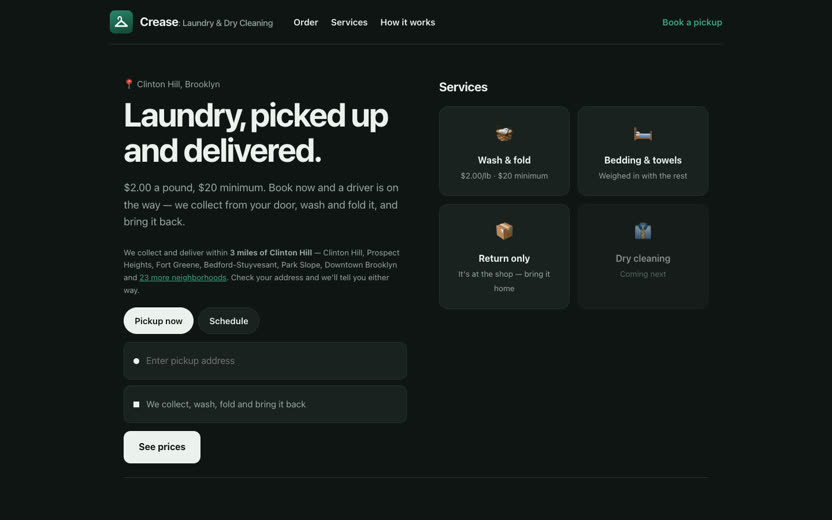Click the Dry cleaning shirt icon
832x520 pixels.
tap(643, 231)
